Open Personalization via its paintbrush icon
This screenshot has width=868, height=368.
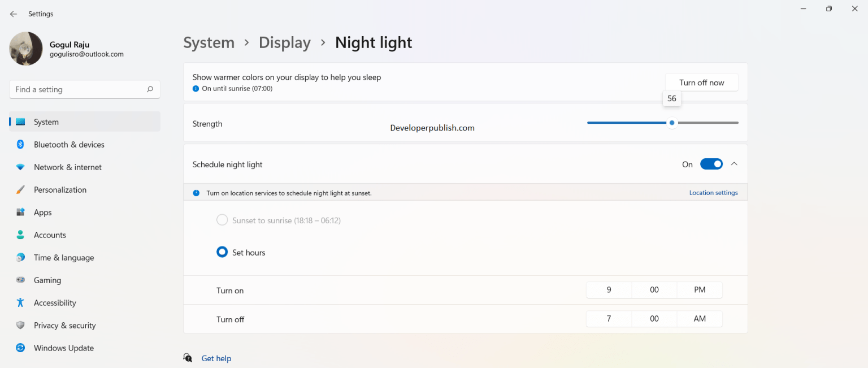20,189
